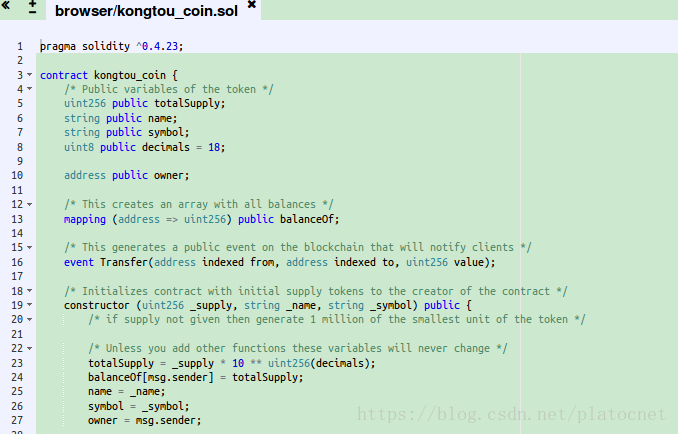Select the browser/kongtou_coin.sol tab

pyautogui.click(x=146, y=11)
